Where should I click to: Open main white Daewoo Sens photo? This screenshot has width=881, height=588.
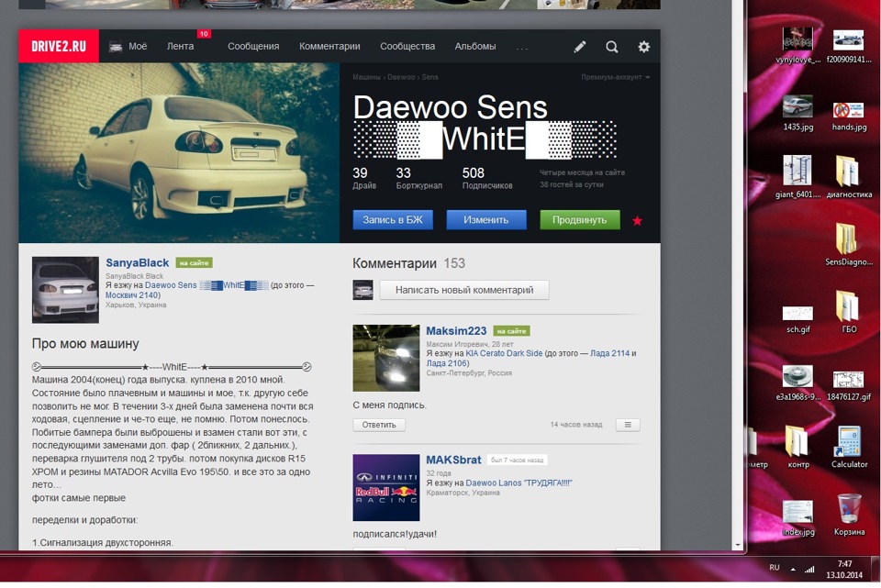pyautogui.click(x=179, y=153)
